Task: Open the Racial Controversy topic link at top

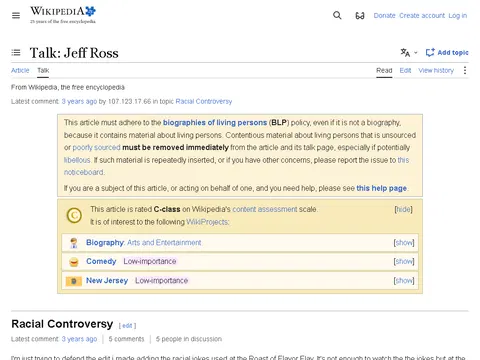Action: click(x=204, y=101)
